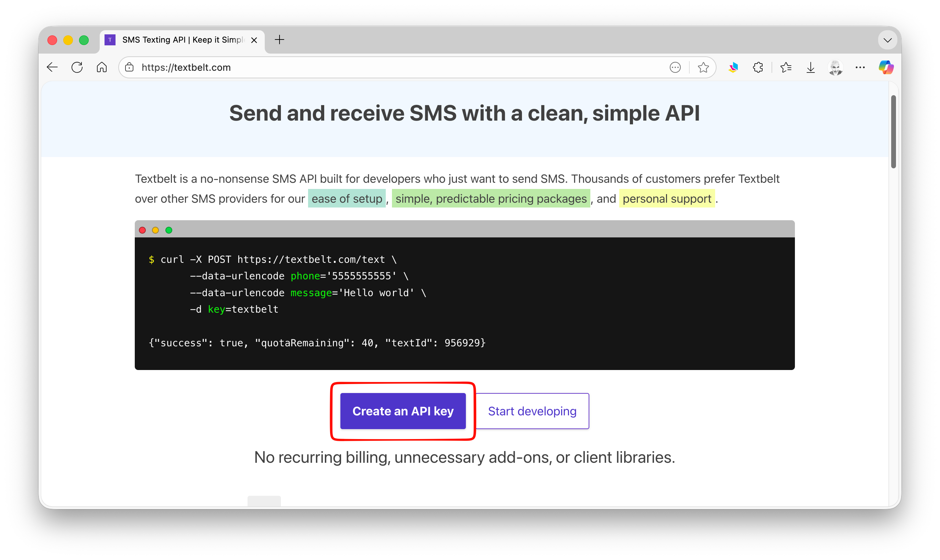Image resolution: width=940 pixels, height=560 pixels.
Task: Click the page vertical scrollbar thumb
Action: 893,131
